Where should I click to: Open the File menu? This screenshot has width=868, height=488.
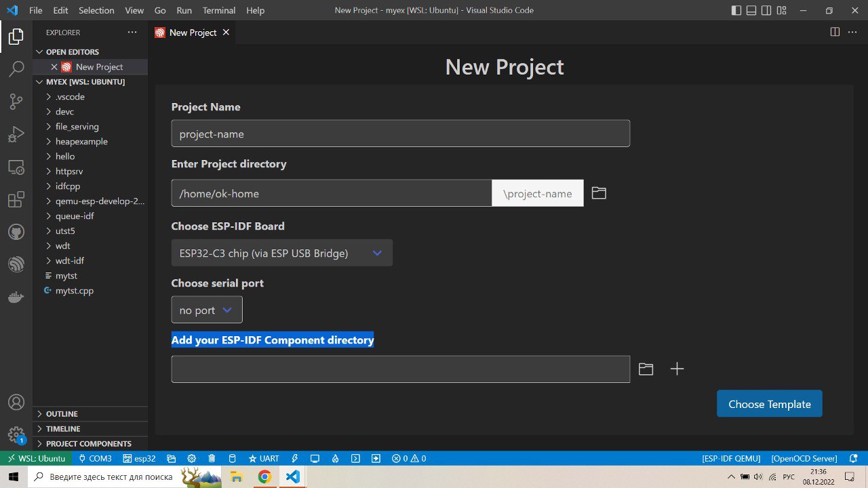(36, 10)
